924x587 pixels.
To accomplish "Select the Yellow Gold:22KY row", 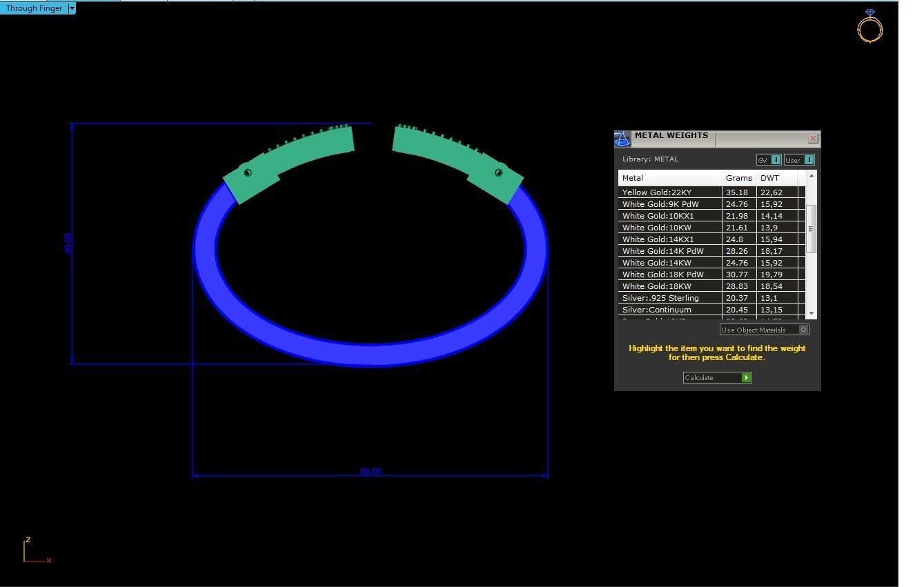I will tap(711, 192).
